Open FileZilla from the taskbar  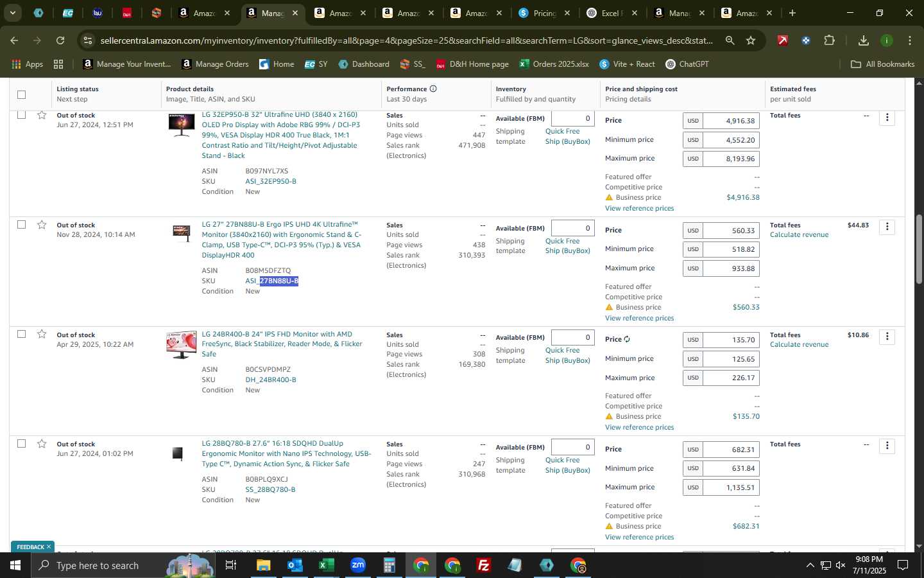(484, 565)
